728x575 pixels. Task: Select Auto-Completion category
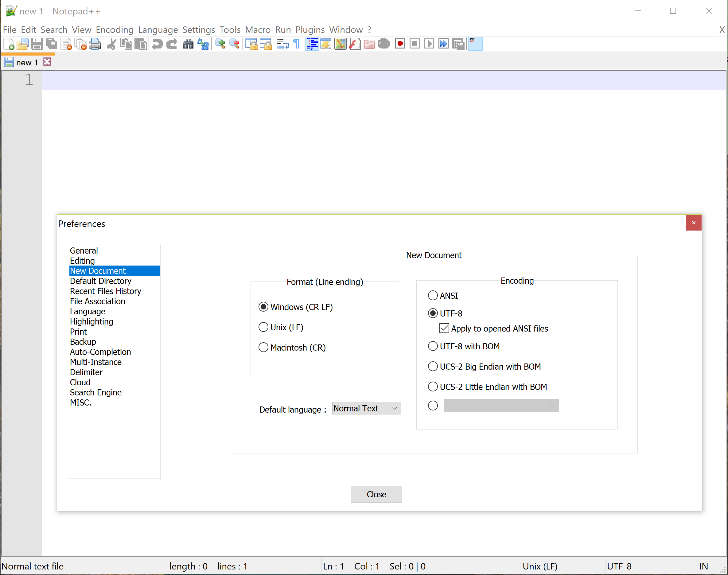[115, 352]
